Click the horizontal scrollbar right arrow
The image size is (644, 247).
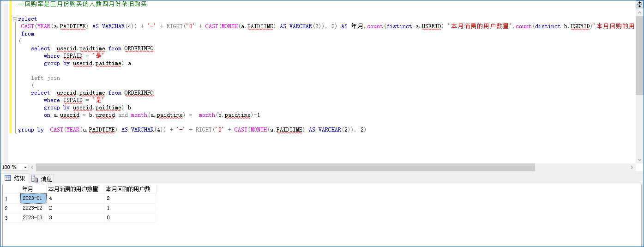[632, 167]
